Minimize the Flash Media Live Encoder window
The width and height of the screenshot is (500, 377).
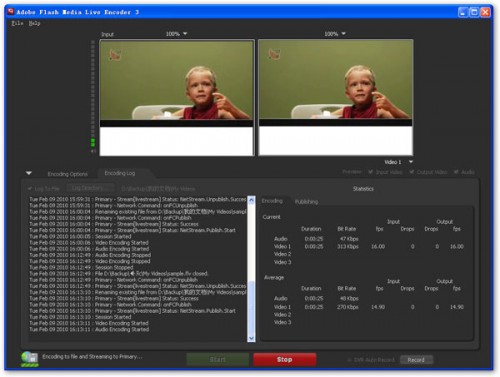[x=463, y=12]
